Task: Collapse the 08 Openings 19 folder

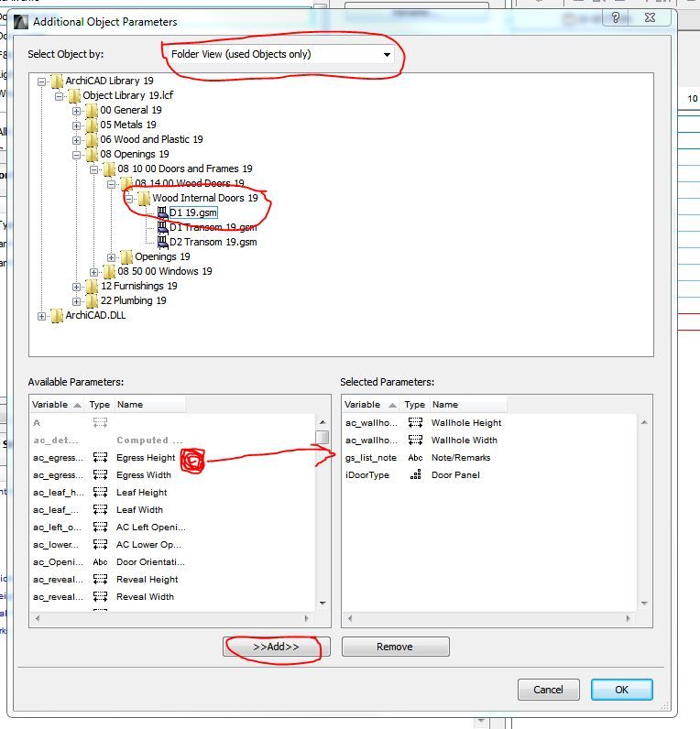Action: coord(76,156)
